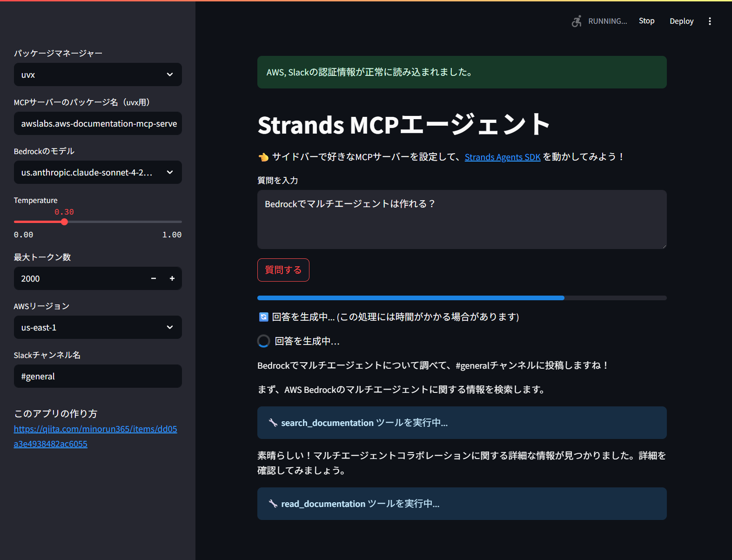
Task: Click the running status icon
Action: pyautogui.click(x=577, y=21)
